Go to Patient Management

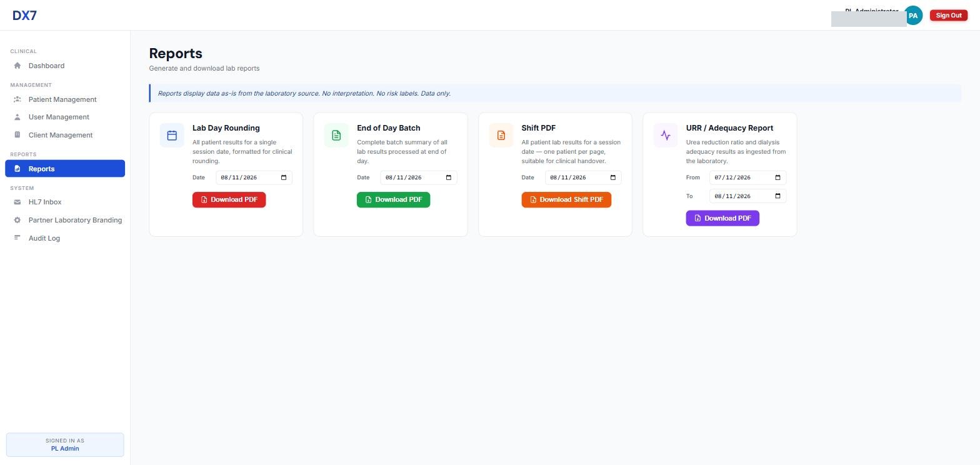pos(65,99)
